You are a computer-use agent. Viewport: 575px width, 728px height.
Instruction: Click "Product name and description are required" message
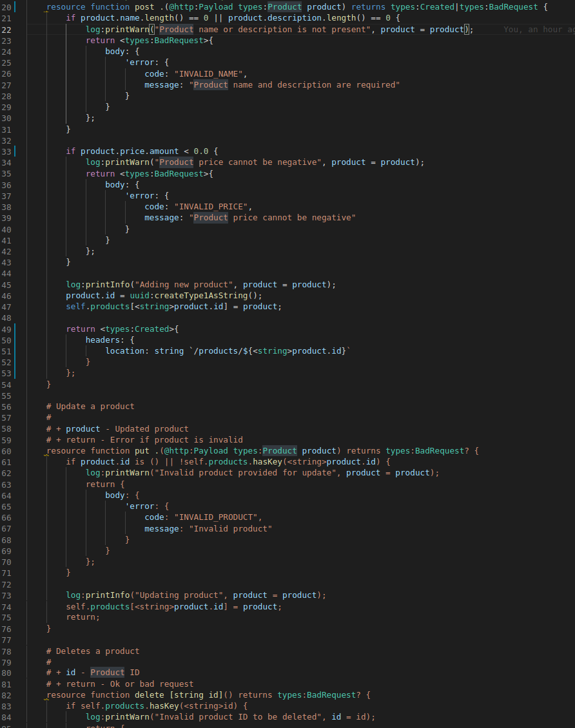click(295, 85)
